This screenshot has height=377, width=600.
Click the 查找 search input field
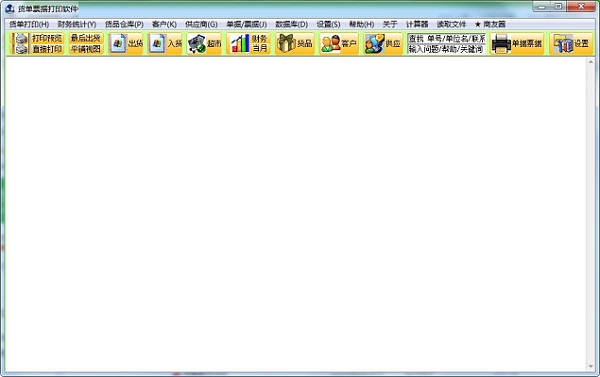coord(447,39)
